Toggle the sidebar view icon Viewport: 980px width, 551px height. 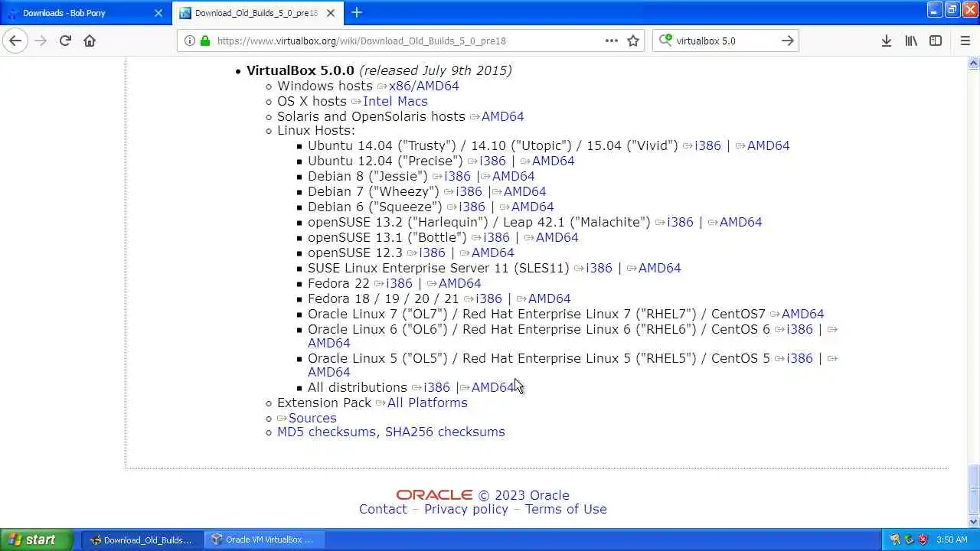point(936,41)
